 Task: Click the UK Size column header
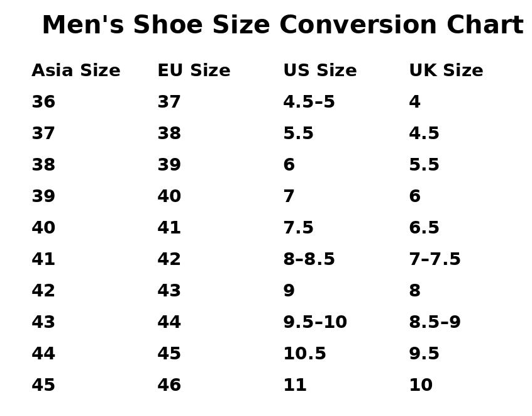446,70
